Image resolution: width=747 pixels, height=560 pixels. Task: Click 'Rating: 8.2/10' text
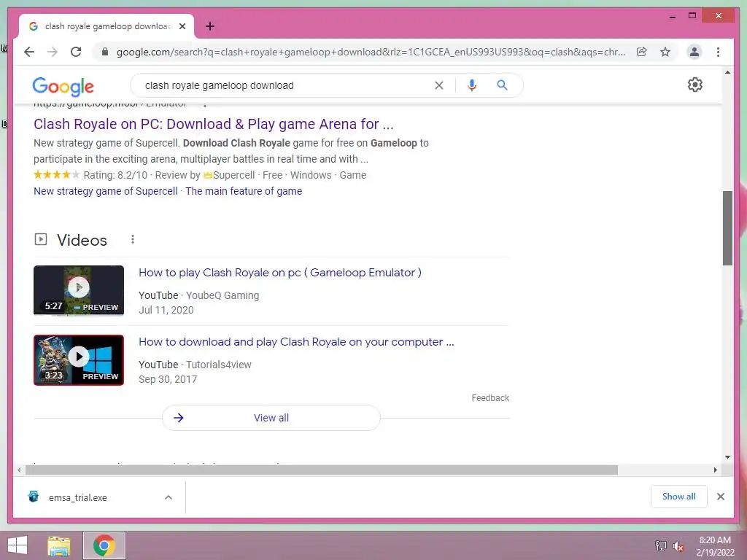[115, 175]
